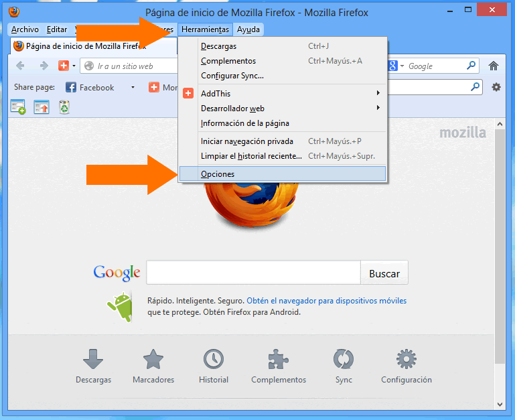
Task: Click the Android robot icon
Action: pyautogui.click(x=120, y=306)
